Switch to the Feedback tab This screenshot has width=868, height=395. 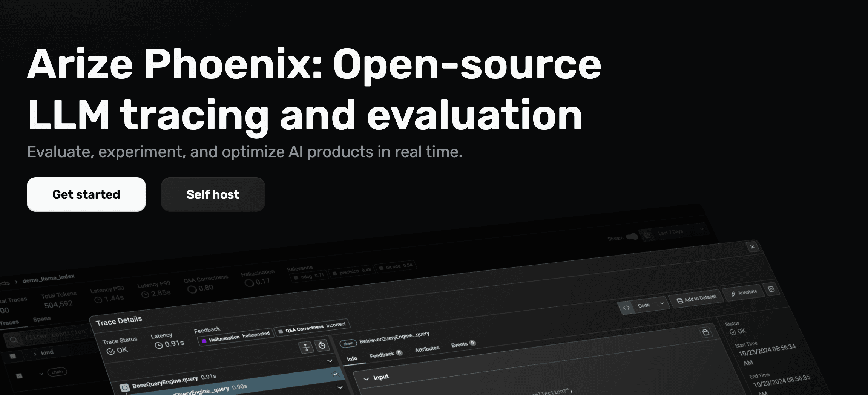(x=386, y=354)
